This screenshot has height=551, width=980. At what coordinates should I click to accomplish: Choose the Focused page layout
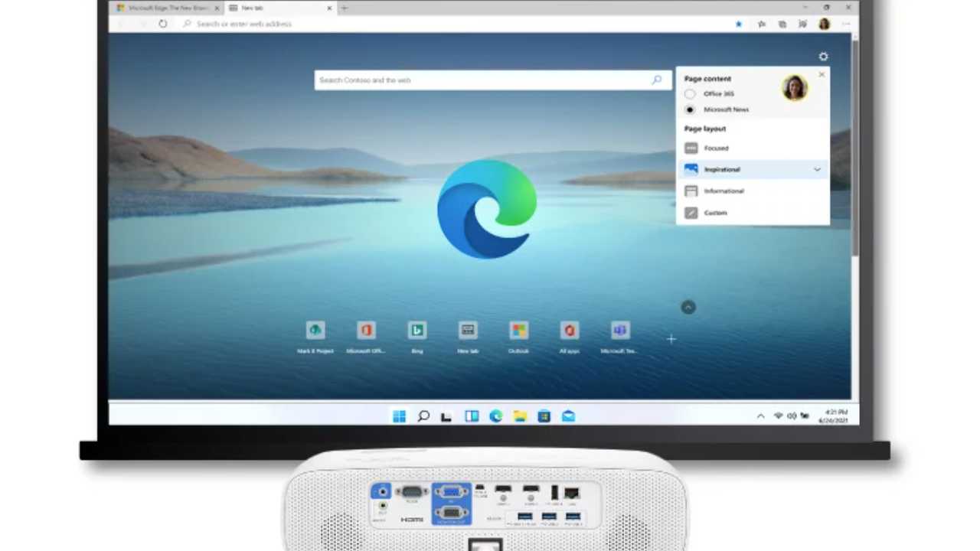pos(753,148)
